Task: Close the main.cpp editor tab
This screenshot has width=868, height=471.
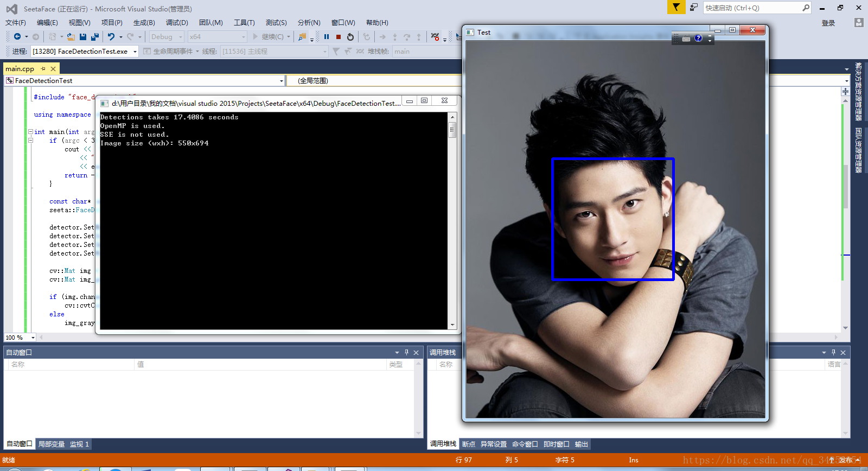Action: pyautogui.click(x=53, y=69)
